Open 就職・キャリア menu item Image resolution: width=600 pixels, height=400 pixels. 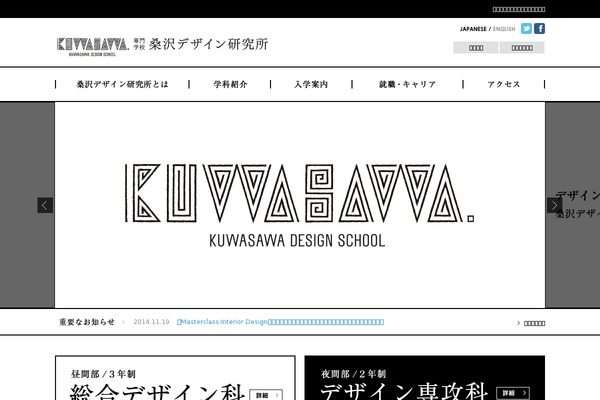coord(408,84)
